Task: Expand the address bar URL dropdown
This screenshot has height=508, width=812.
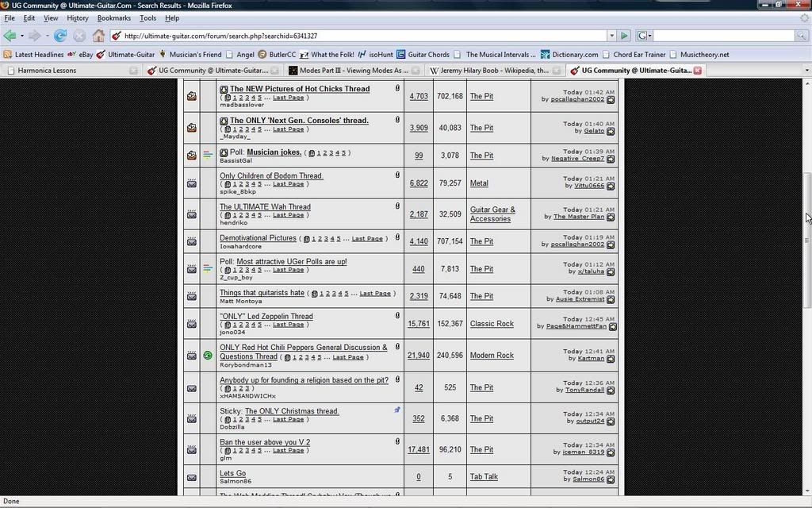Action: pos(611,36)
